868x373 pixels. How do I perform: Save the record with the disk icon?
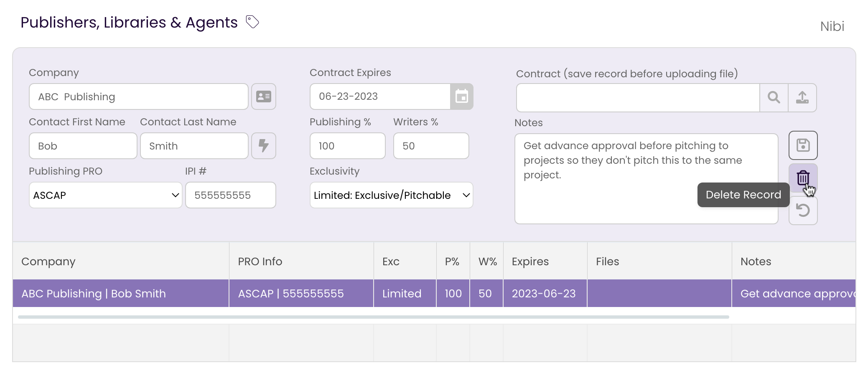pyautogui.click(x=803, y=145)
